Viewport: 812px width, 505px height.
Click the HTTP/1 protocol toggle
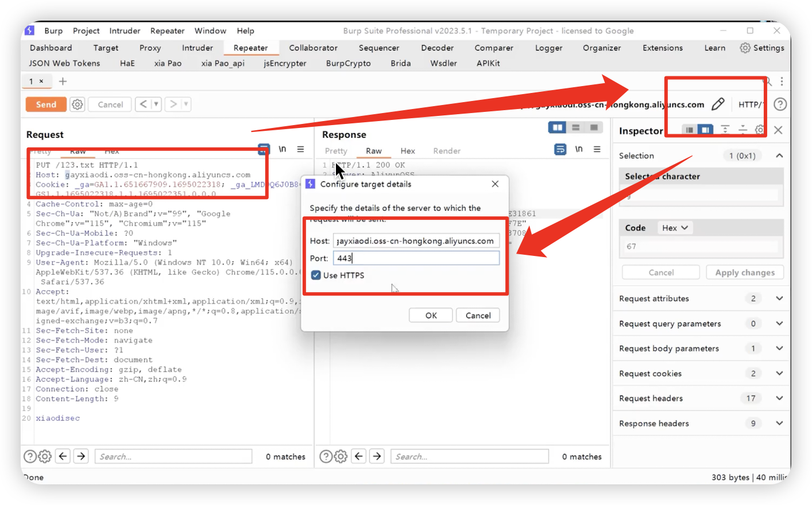click(x=751, y=104)
